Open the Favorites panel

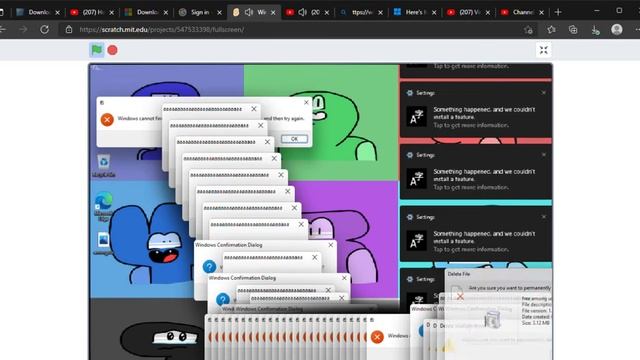tap(551, 29)
